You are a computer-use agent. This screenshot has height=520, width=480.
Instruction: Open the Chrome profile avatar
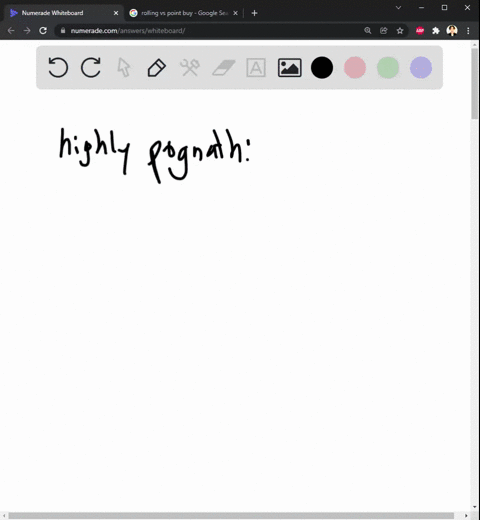tap(452, 31)
